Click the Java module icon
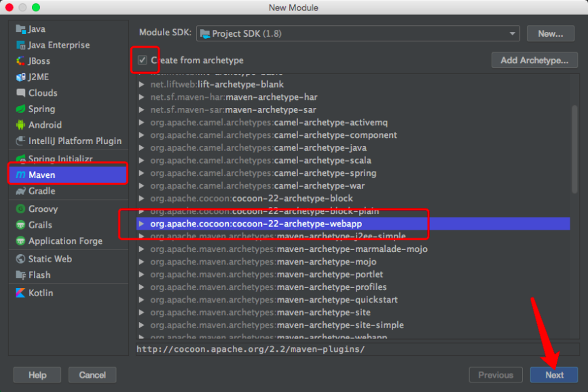Screen dimensions: 588x392 20,29
